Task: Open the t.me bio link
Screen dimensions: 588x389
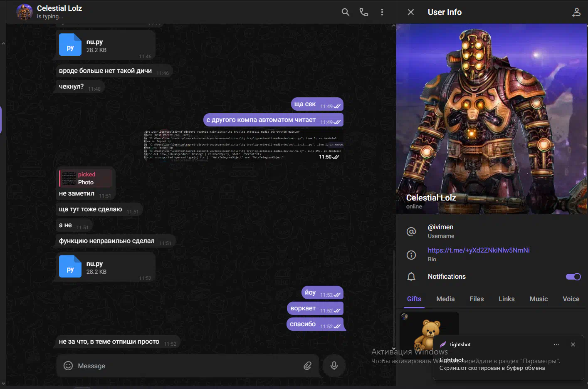Action: (x=479, y=250)
